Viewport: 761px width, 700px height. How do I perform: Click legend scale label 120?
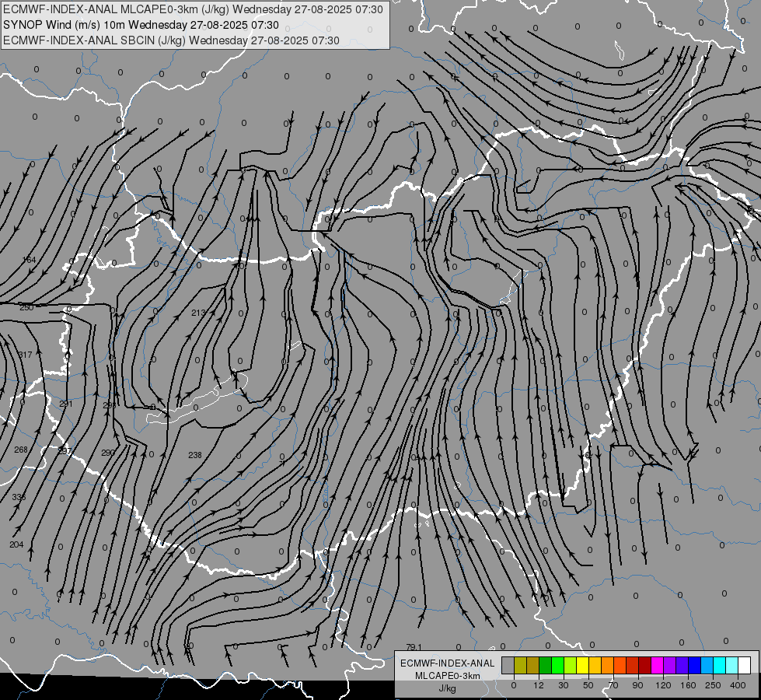tap(663, 685)
